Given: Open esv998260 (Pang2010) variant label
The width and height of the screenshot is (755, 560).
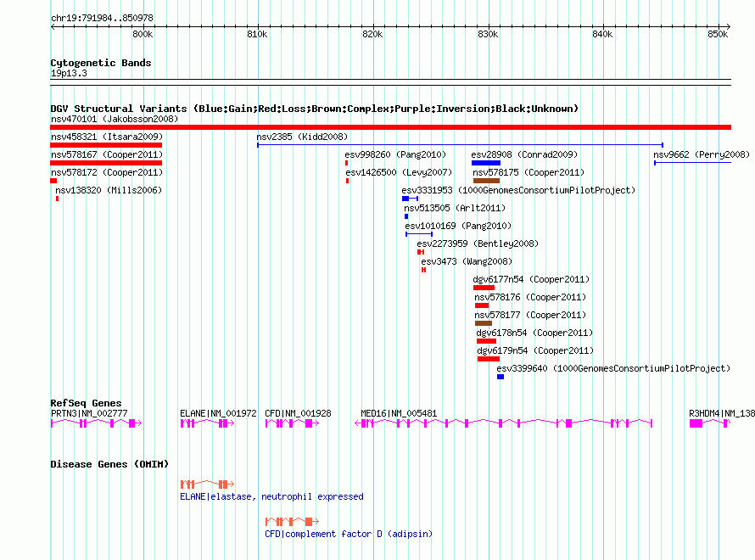Looking at the screenshot, I should click(x=395, y=154).
